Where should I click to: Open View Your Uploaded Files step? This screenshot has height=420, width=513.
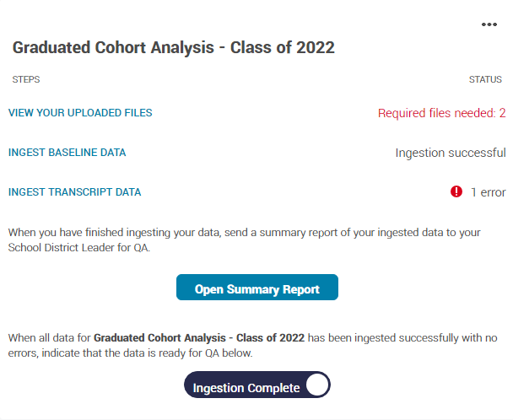point(80,113)
